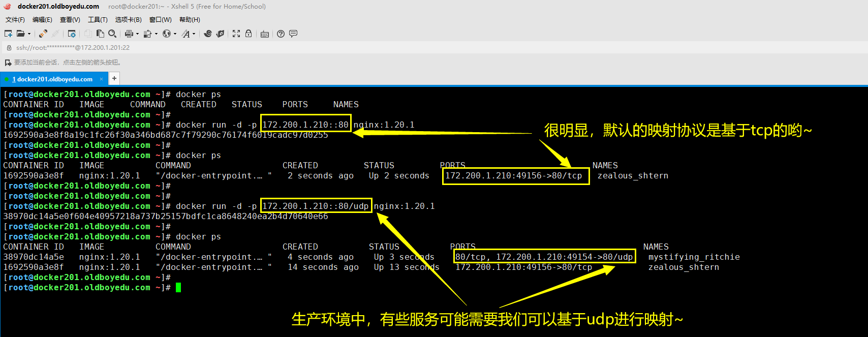Screen dimensions: 868x337
Task: Open the virtual keyboard icon
Action: 265,34
